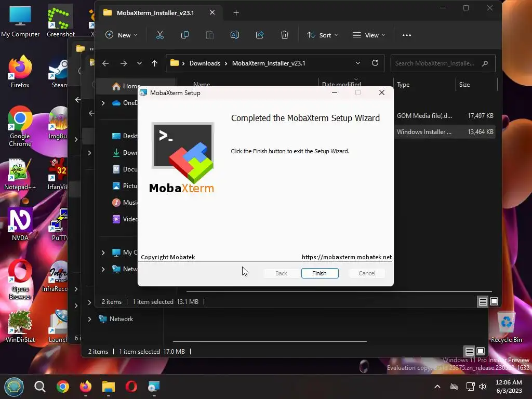This screenshot has width=532, height=399.
Task: Add a new tab in File Explorer
Action: [x=236, y=13]
